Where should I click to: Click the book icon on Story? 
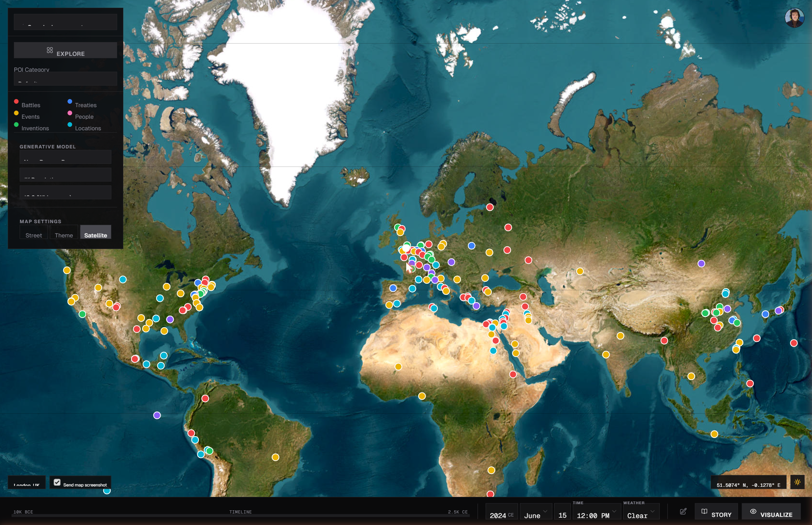tap(704, 512)
